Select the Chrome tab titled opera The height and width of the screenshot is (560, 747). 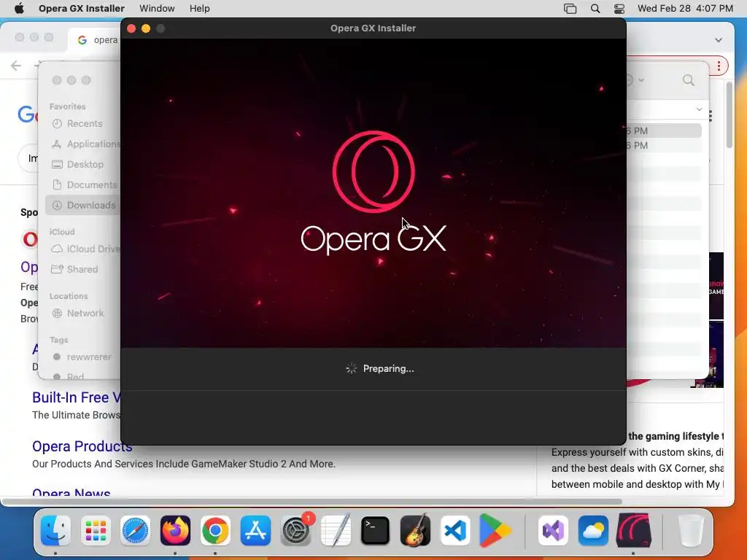point(95,40)
